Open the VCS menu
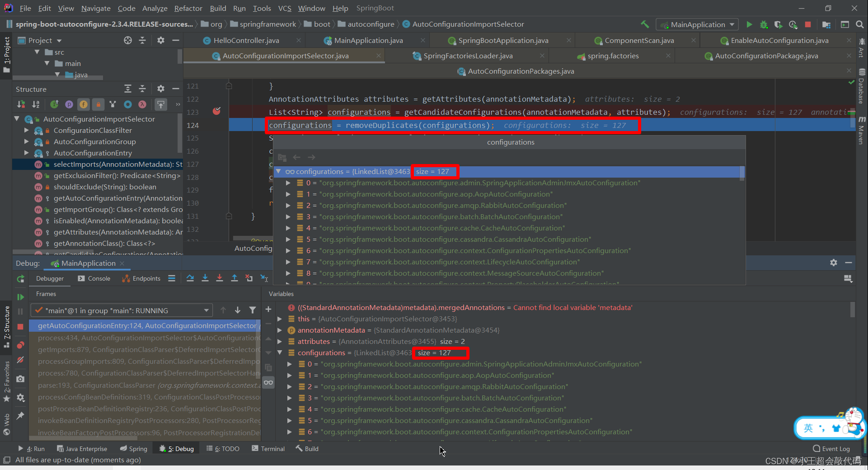 tap(285, 8)
